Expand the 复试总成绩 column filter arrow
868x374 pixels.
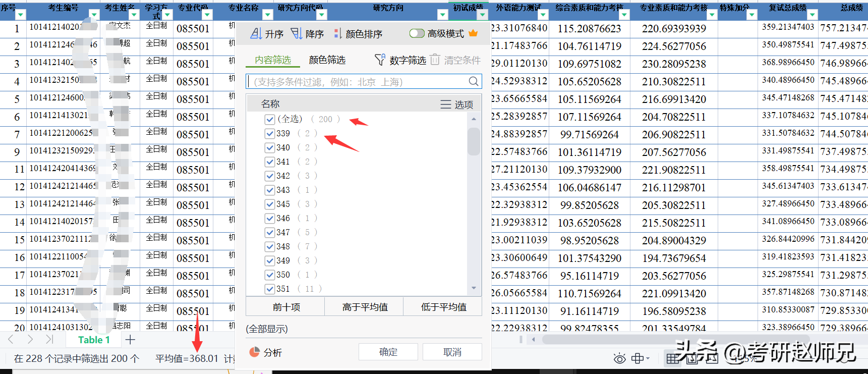click(812, 15)
